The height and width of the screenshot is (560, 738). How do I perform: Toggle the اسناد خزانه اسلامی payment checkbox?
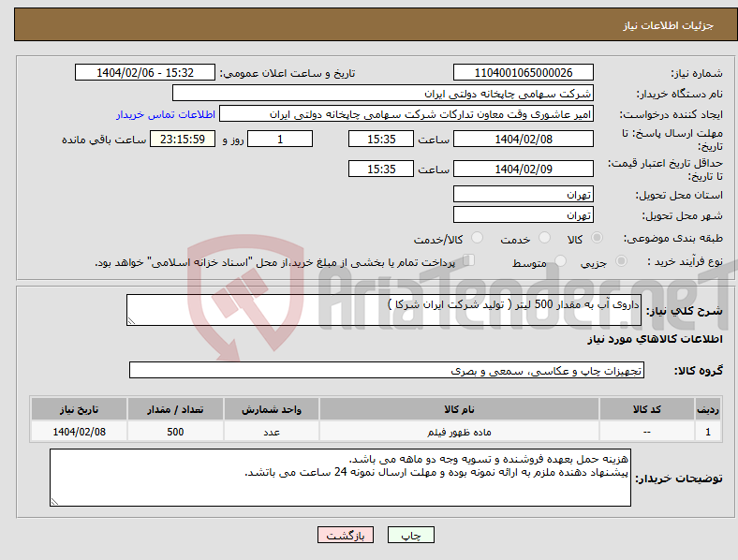[469, 260]
